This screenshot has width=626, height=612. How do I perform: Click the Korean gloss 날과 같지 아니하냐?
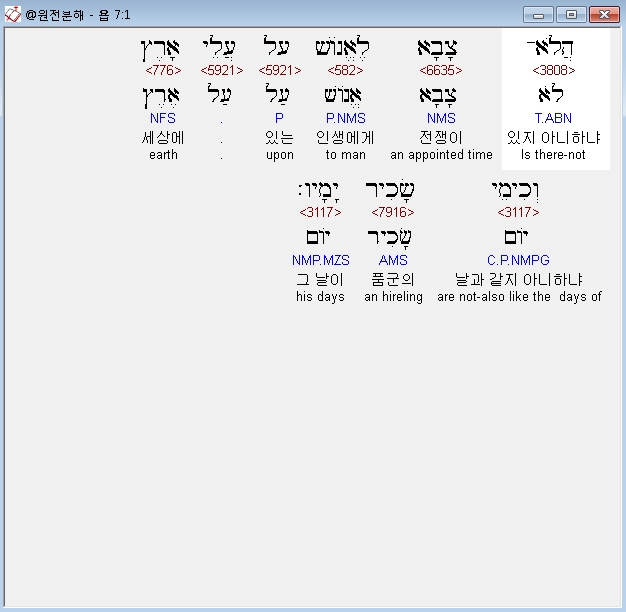(519, 279)
